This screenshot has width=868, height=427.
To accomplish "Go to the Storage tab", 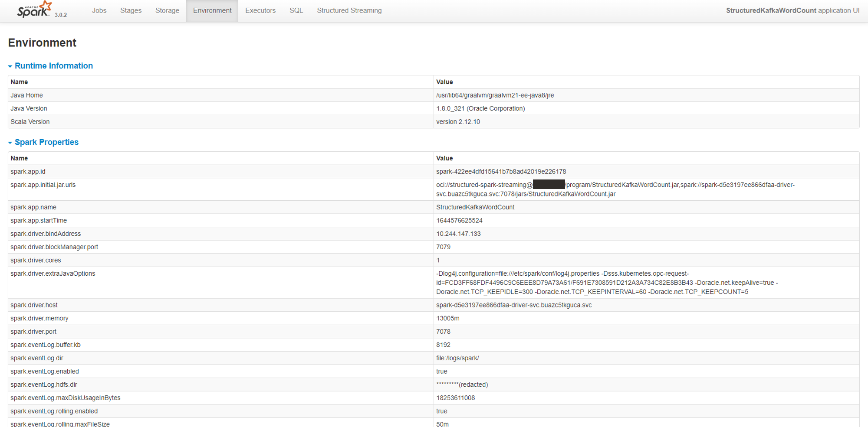I will (x=167, y=10).
